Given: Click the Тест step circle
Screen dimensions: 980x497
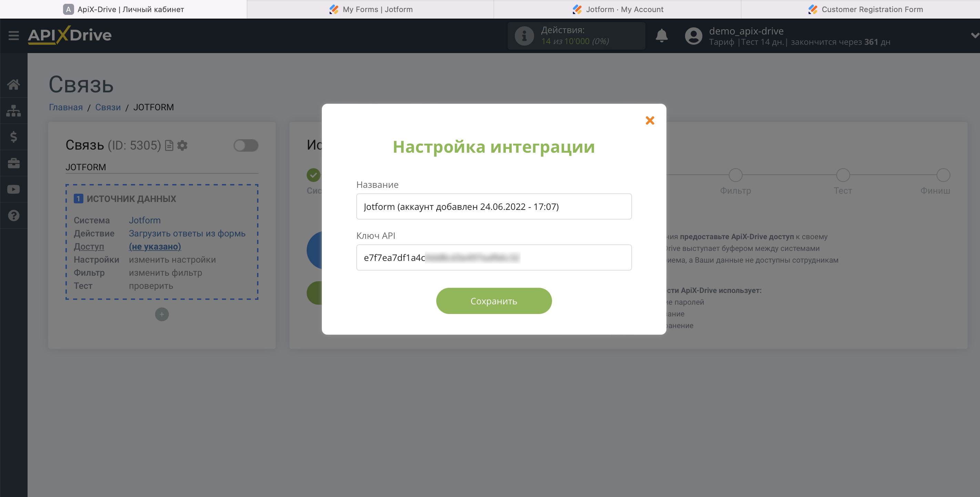Looking at the screenshot, I should [843, 175].
